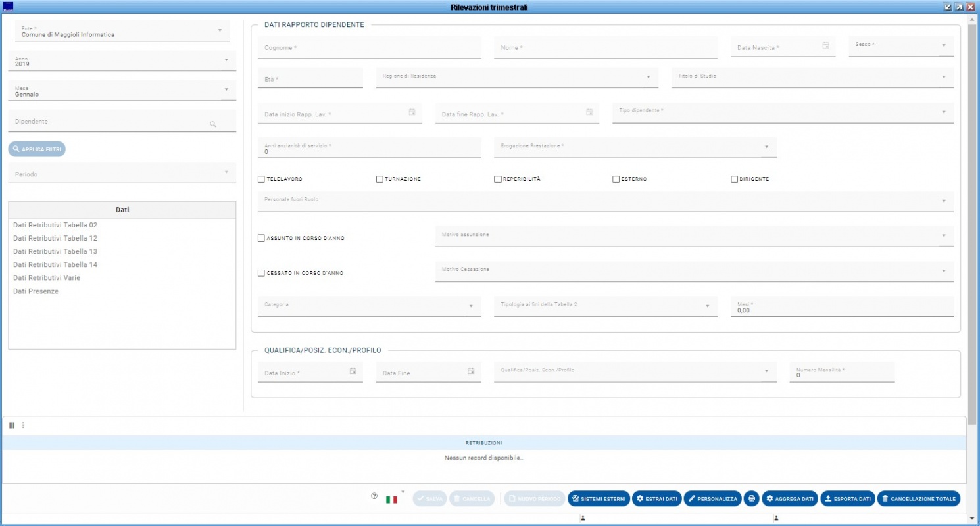980x526 pixels.
Task: Expand the Anno dropdown
Action: click(226, 60)
